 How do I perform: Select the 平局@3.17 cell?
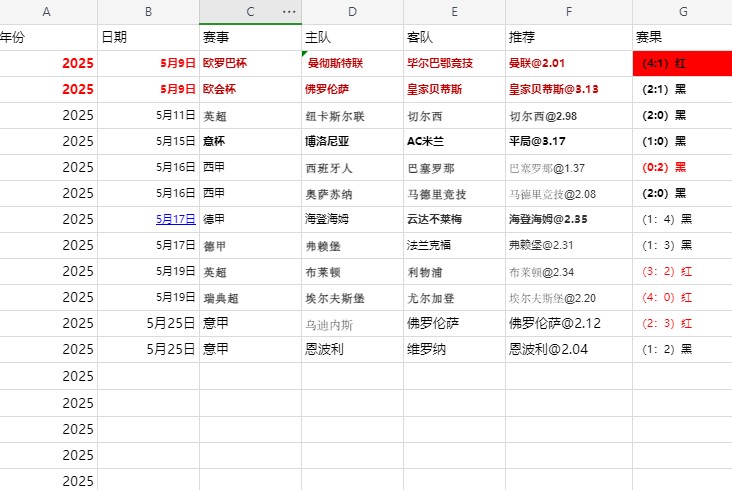click(x=568, y=141)
